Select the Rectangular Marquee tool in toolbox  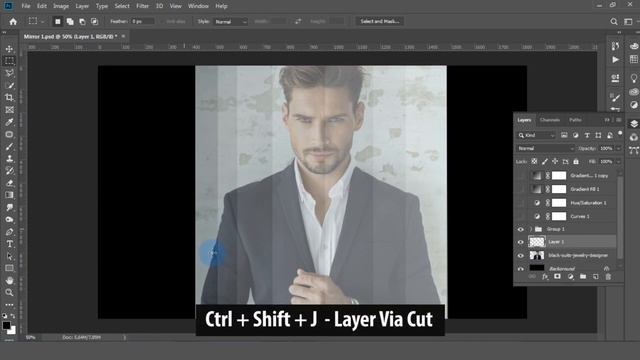pyautogui.click(x=9, y=61)
